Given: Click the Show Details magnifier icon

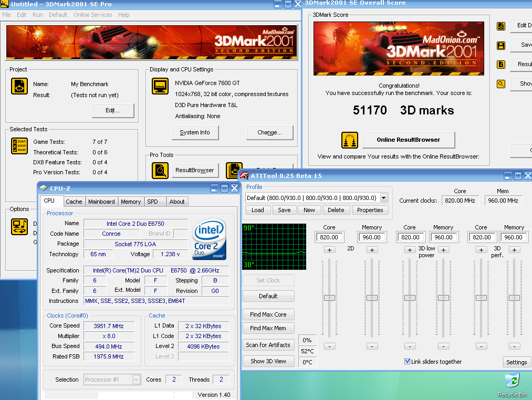Looking at the screenshot, I should pos(501,84).
